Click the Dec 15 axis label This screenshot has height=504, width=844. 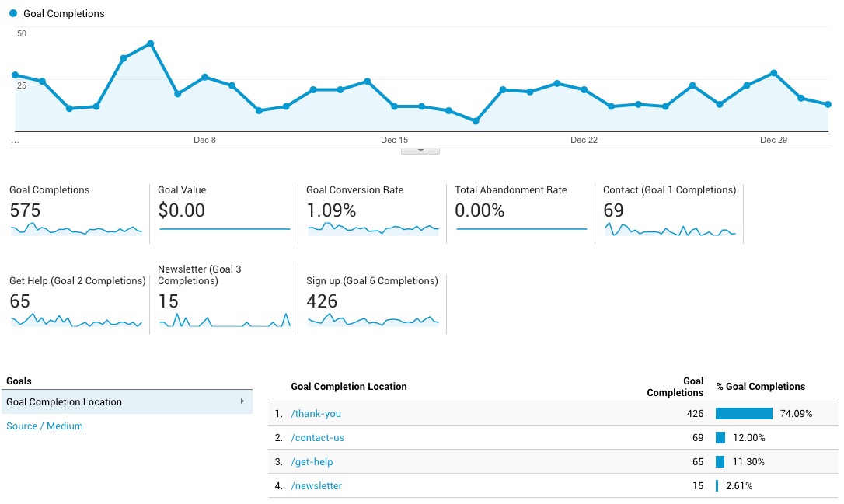tap(395, 140)
